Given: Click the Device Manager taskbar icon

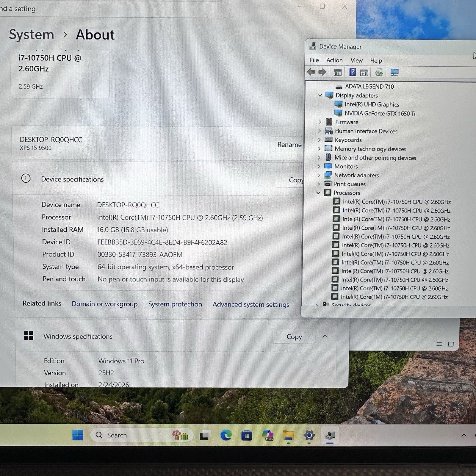Looking at the screenshot, I should (330, 436).
